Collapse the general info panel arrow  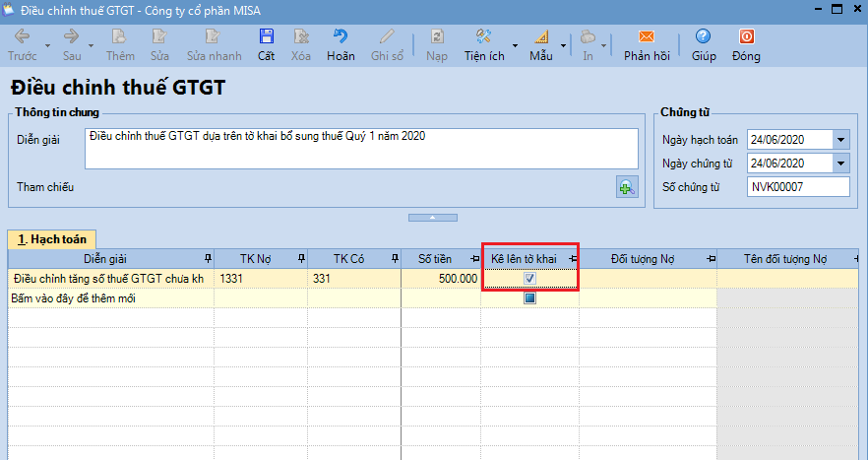(x=433, y=218)
